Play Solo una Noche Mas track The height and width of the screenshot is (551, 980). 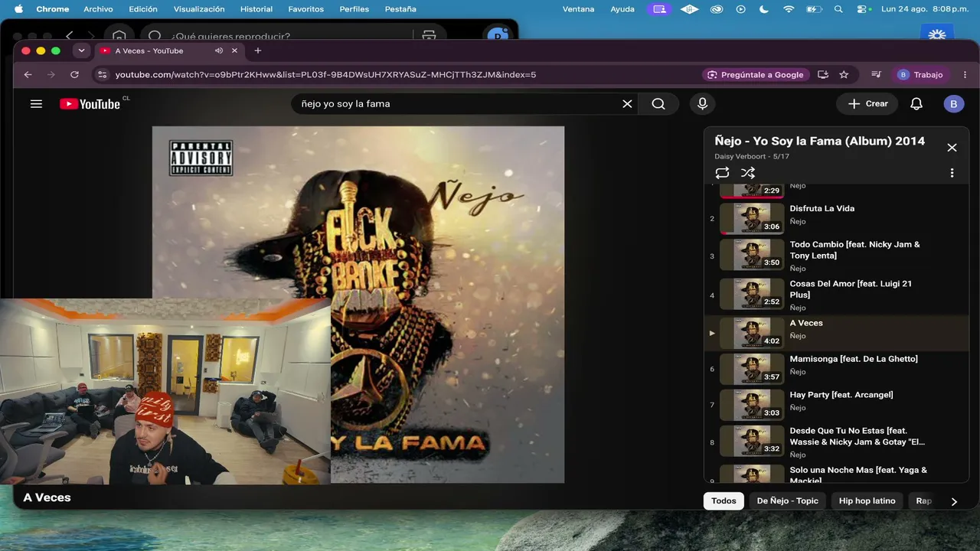(x=836, y=472)
